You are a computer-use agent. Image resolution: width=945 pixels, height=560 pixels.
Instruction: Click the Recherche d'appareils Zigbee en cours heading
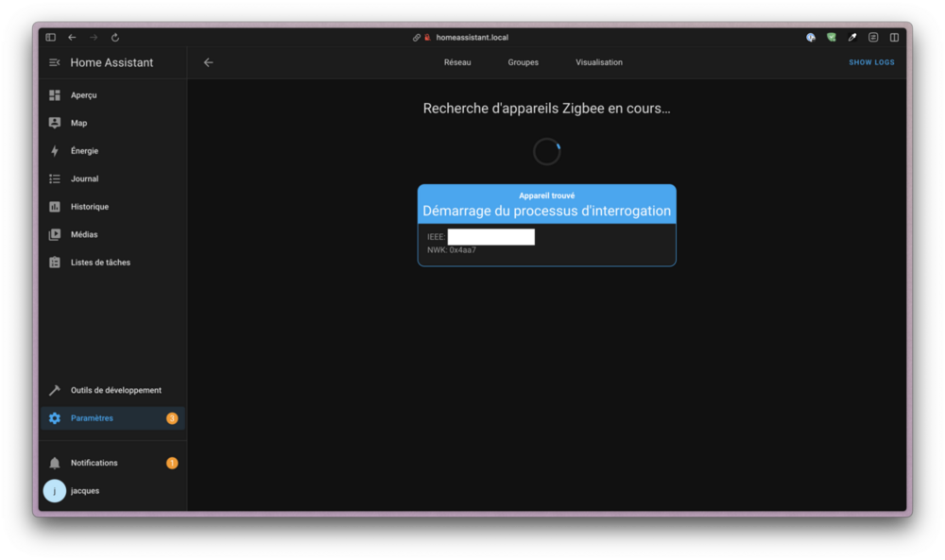coord(546,109)
